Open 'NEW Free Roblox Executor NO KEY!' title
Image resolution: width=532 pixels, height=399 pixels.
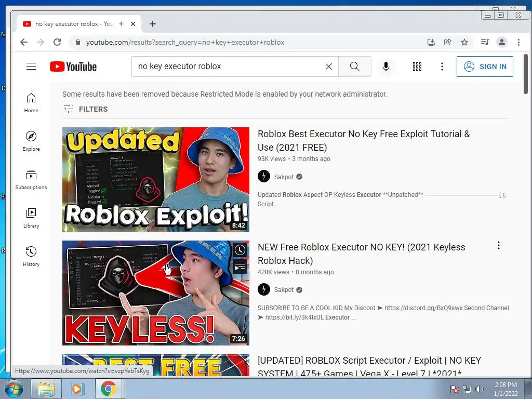pos(362,254)
